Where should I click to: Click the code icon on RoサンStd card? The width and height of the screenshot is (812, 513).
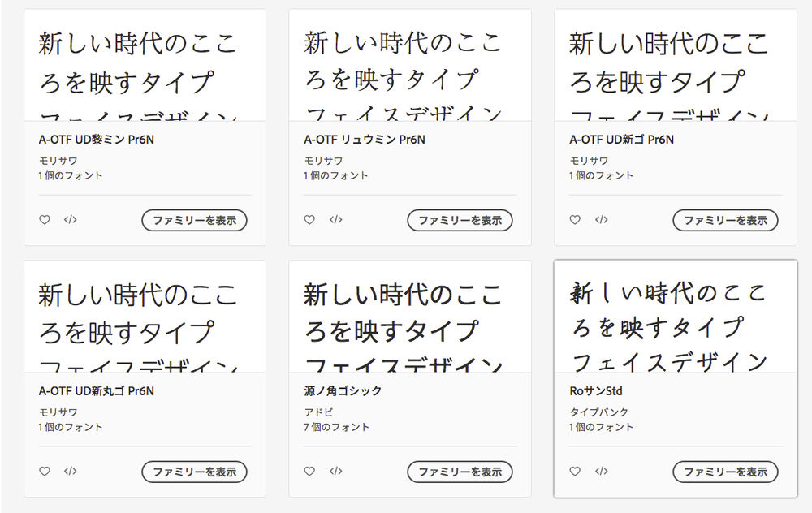pyautogui.click(x=602, y=471)
